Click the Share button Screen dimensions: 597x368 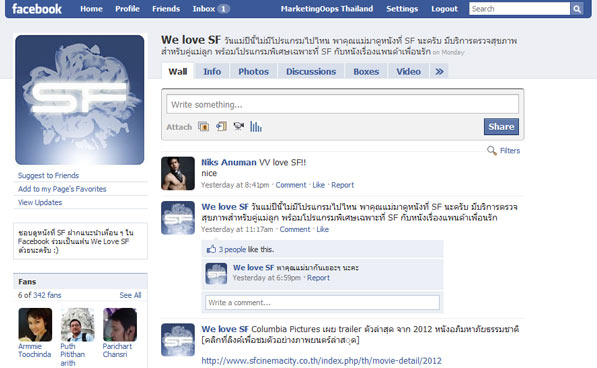501,127
